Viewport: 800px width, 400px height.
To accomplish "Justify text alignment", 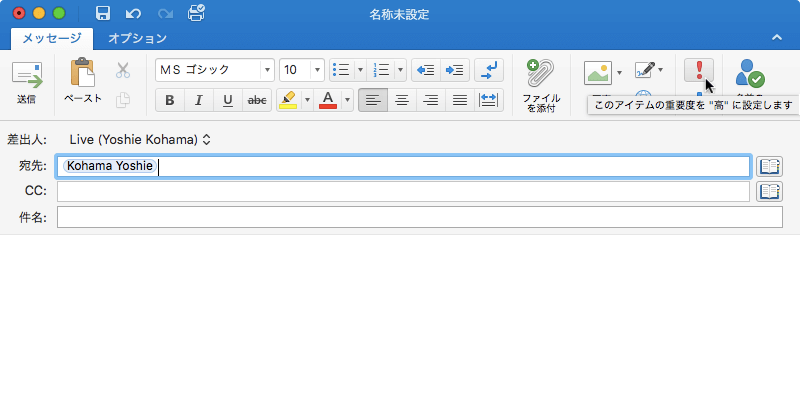I will click(x=460, y=100).
